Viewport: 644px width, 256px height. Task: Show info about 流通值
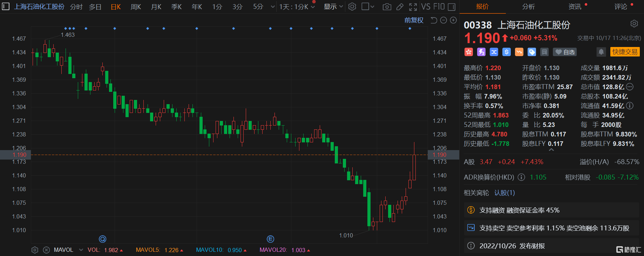[630, 106]
